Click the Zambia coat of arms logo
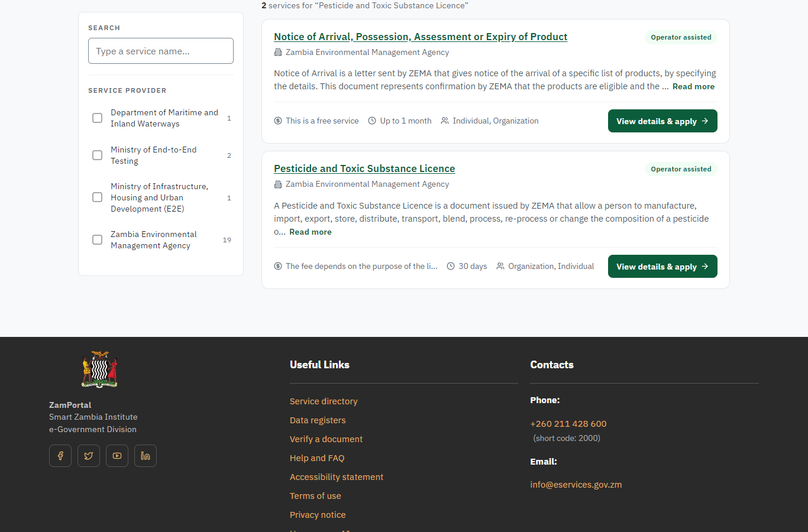The width and height of the screenshot is (808, 532). tap(99, 370)
